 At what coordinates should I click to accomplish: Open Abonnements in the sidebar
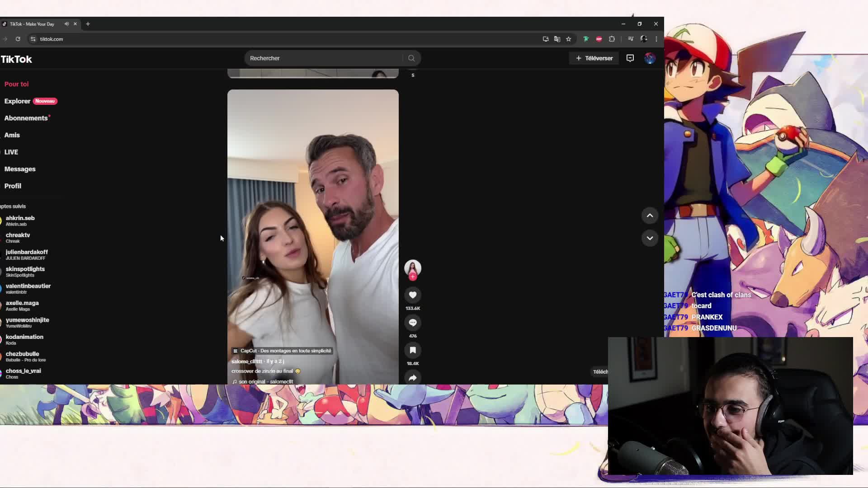point(26,118)
